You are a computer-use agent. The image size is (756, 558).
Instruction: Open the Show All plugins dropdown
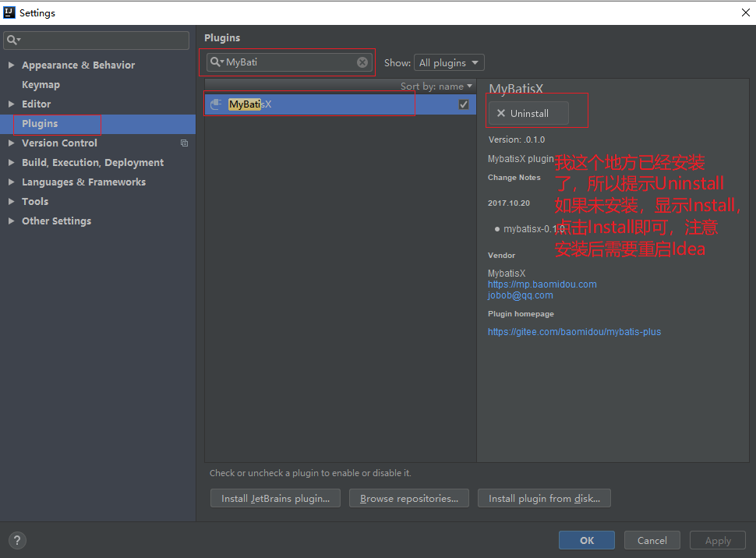(450, 62)
